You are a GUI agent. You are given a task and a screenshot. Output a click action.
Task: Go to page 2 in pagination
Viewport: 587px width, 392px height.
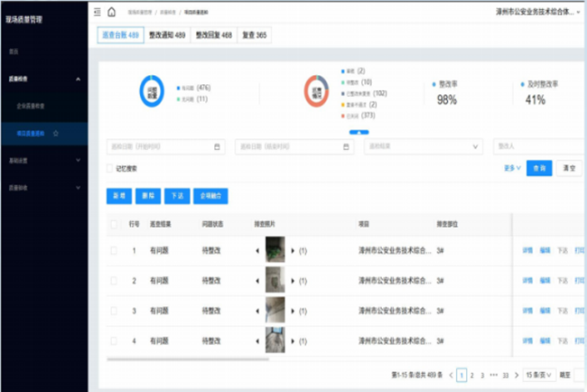click(x=472, y=375)
